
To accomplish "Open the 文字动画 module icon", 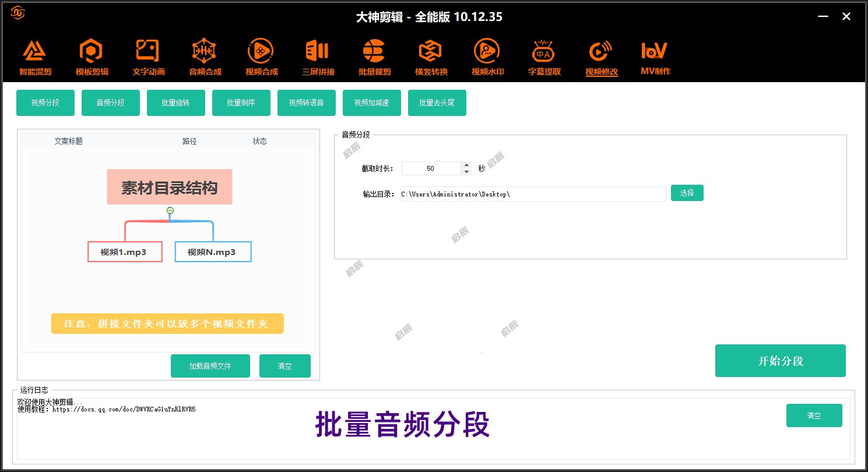I will pyautogui.click(x=148, y=58).
